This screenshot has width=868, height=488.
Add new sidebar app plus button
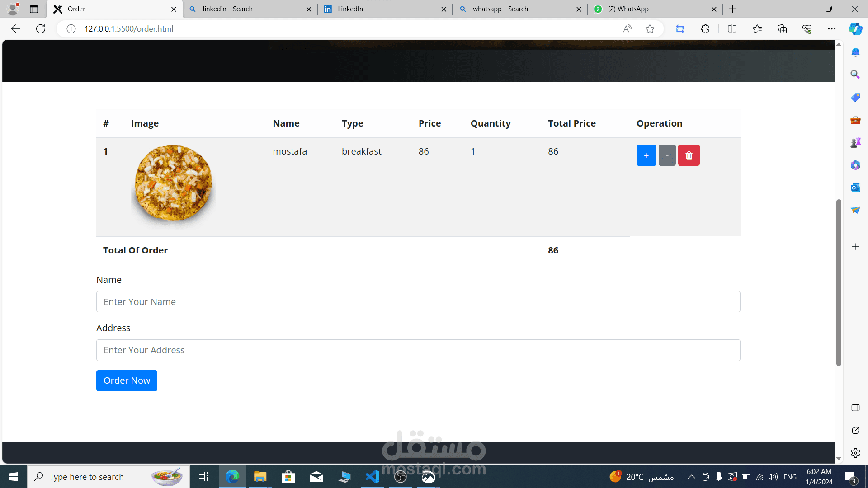pos(855,247)
